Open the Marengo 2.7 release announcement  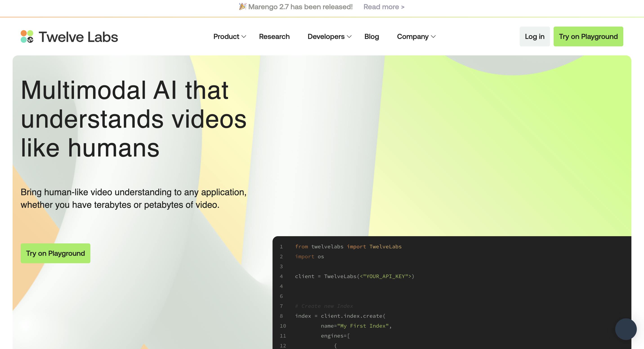point(300,7)
